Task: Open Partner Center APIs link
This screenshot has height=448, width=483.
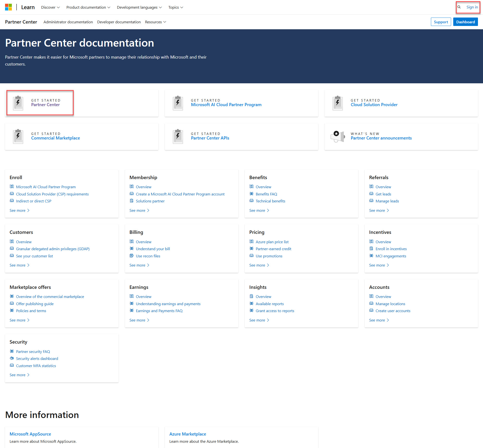Action: point(210,138)
